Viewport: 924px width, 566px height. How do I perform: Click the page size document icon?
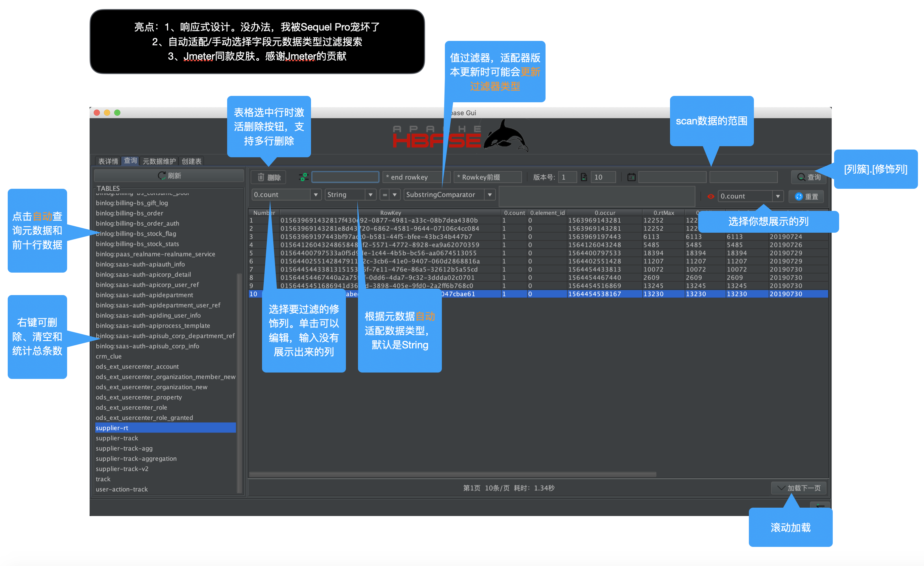584,177
